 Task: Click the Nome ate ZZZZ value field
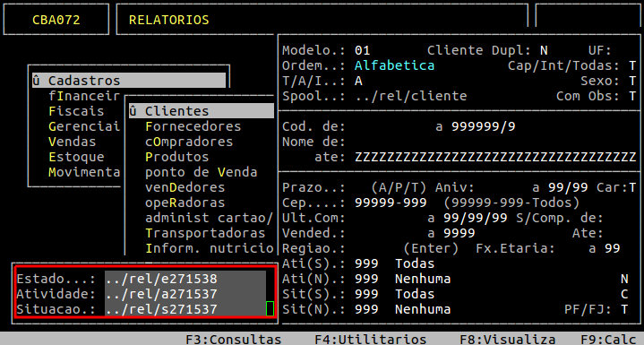(x=495, y=157)
